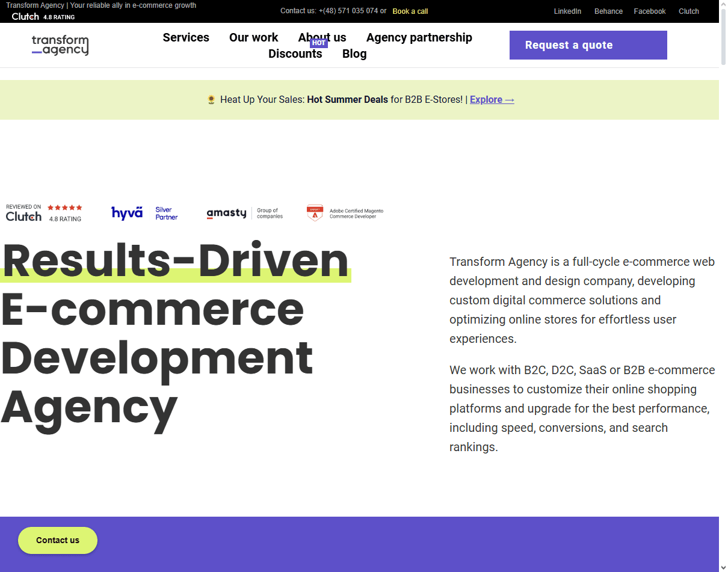Open the Discounts page
The width and height of the screenshot is (728, 572).
pos(295,54)
